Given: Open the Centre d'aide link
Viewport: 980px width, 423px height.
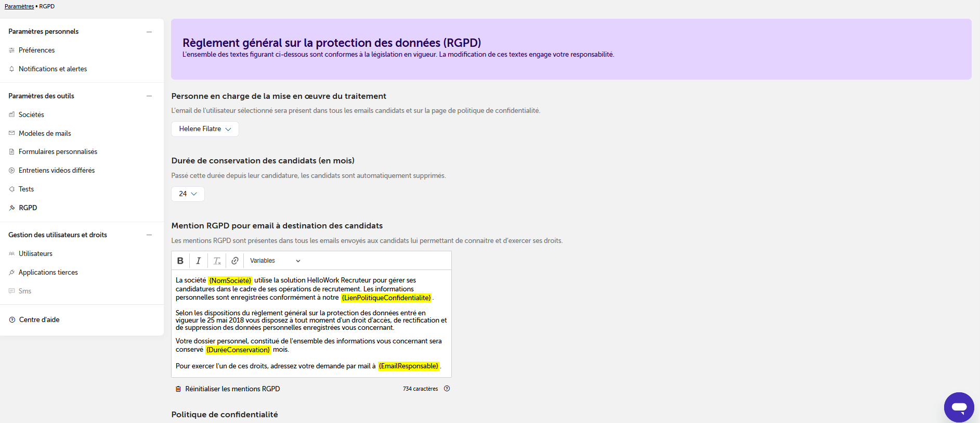Looking at the screenshot, I should click(40, 320).
